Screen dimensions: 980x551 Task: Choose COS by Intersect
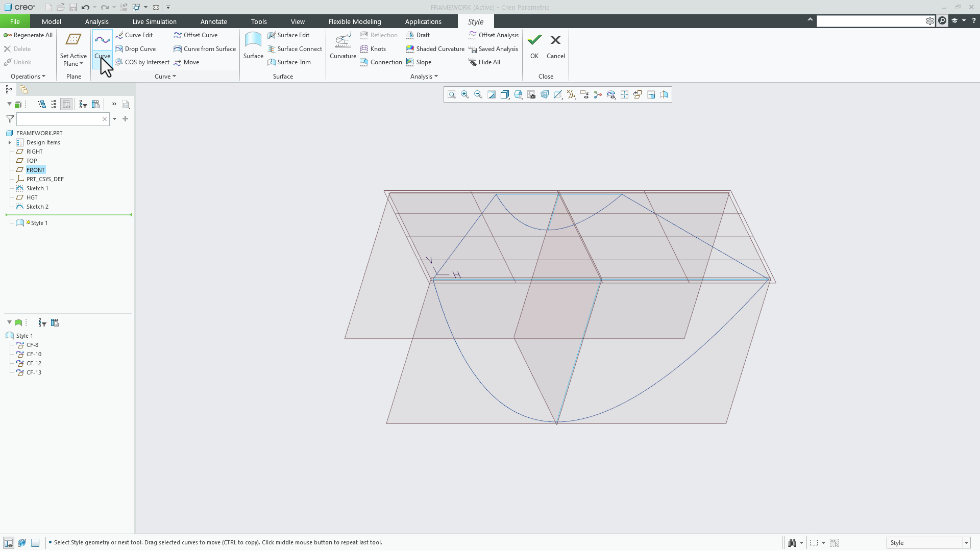[x=142, y=62]
